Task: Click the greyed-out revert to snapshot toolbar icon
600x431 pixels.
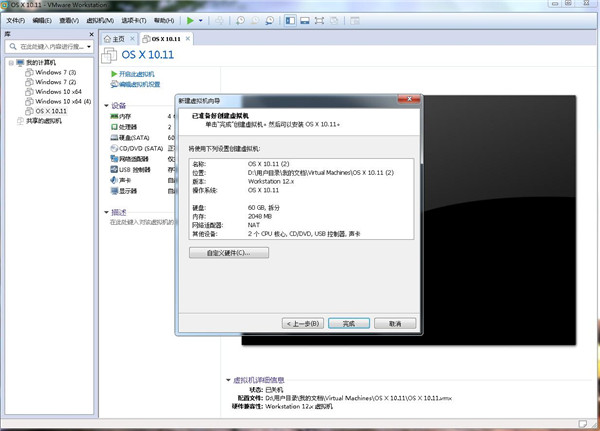Action: coord(255,21)
